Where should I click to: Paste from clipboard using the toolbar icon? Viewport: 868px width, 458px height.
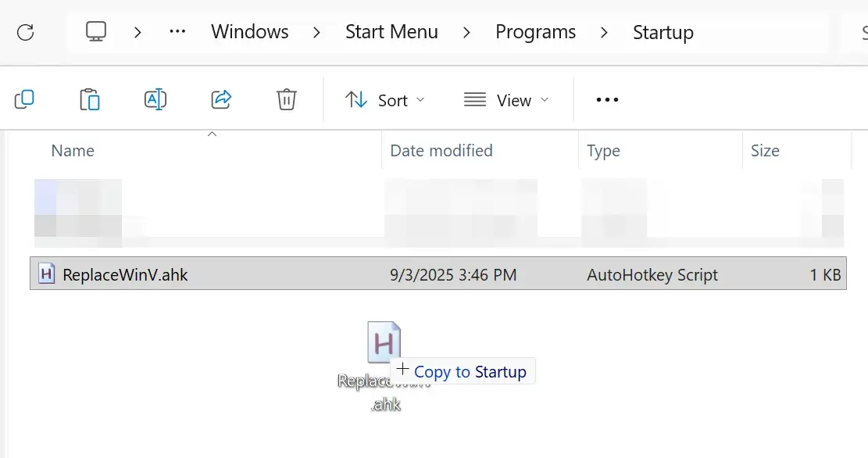[x=89, y=99]
